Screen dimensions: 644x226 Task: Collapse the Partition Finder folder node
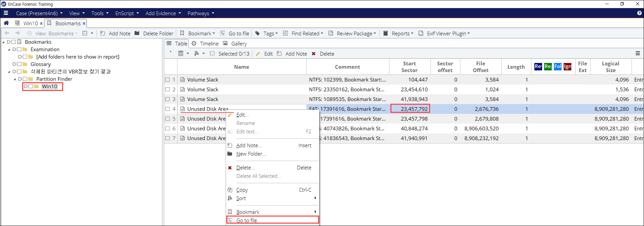tap(15, 79)
